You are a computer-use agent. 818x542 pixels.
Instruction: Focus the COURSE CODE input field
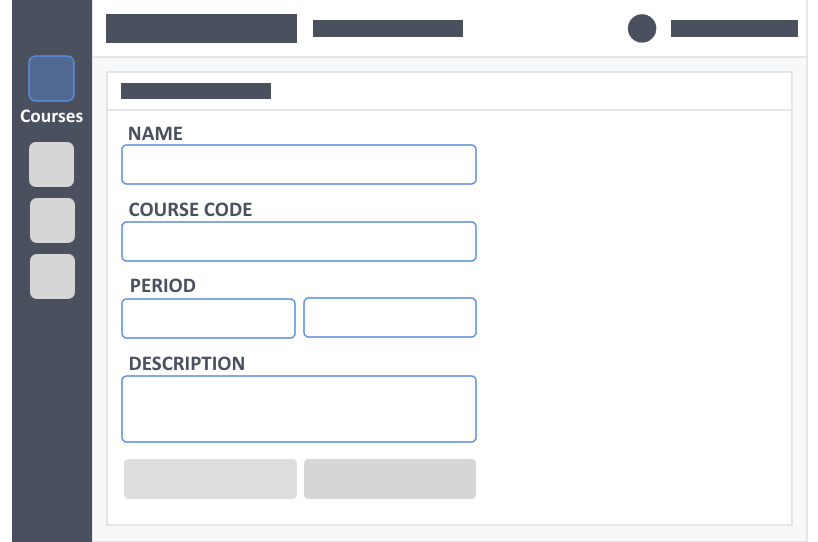point(299,242)
